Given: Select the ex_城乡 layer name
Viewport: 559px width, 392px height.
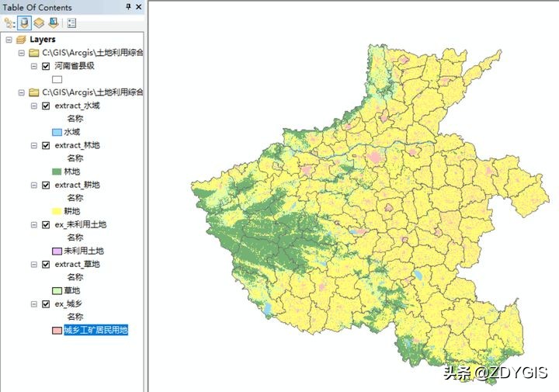Looking at the screenshot, I should pyautogui.click(x=68, y=304).
